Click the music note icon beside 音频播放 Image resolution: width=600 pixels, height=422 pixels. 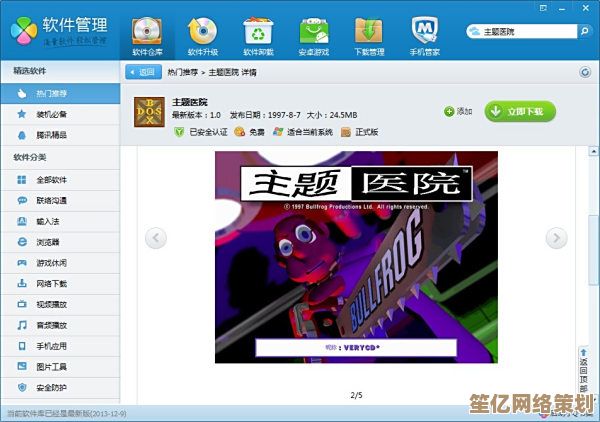[22, 325]
